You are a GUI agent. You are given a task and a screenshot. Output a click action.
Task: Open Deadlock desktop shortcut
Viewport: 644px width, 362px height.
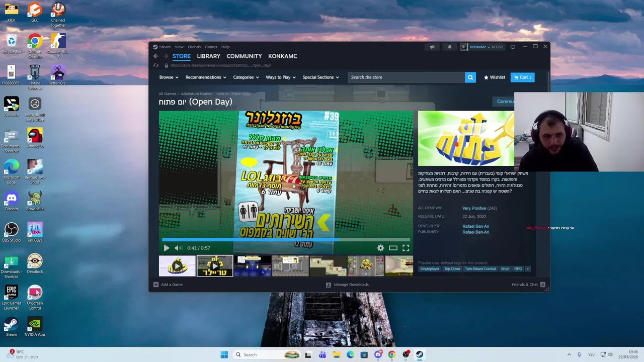[x=35, y=263]
